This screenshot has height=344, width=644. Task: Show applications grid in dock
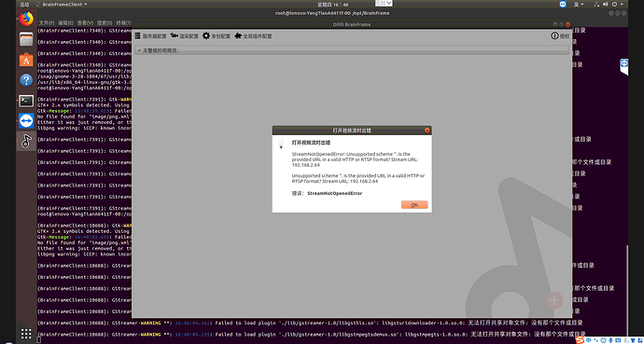(x=26, y=333)
